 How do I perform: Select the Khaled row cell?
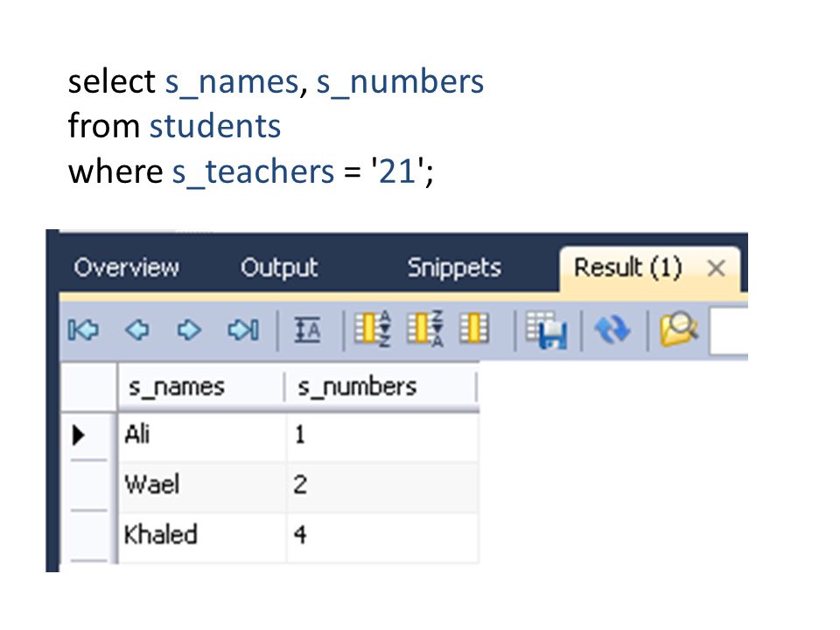coord(202,535)
